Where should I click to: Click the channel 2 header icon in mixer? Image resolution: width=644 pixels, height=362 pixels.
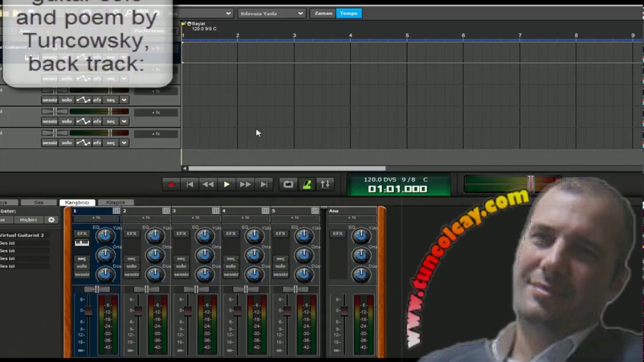pyautogui.click(x=166, y=211)
